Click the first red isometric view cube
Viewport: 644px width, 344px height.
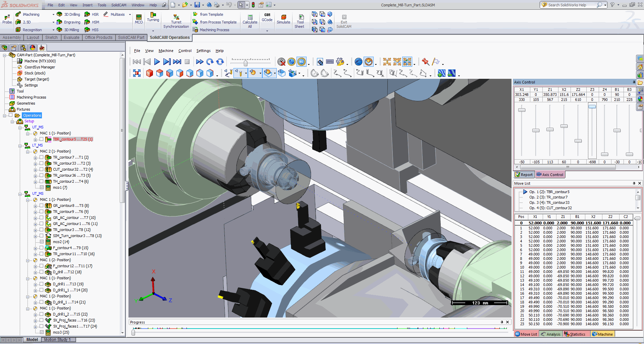[x=150, y=73]
